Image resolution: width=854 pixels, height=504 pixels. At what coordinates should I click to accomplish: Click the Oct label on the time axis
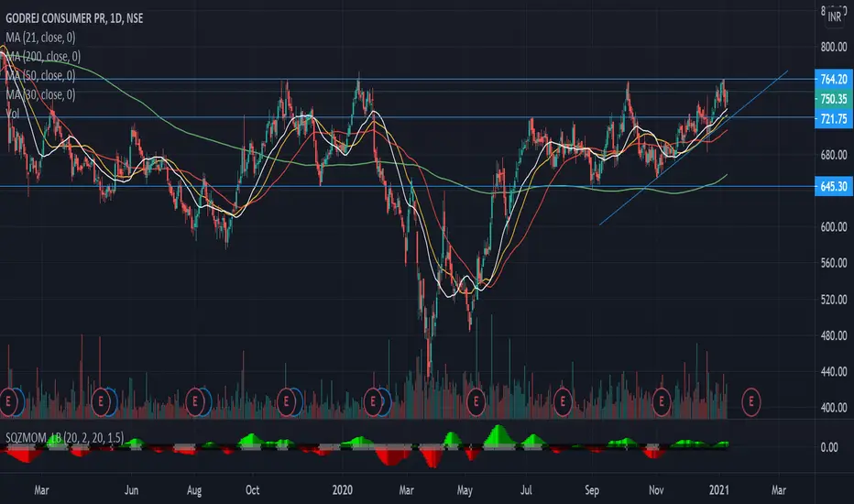[x=253, y=490]
